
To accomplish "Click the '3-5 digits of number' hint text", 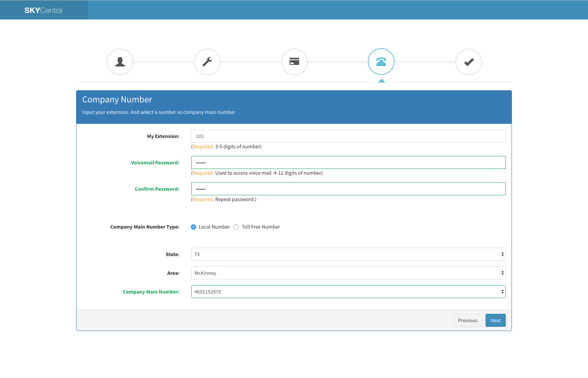I will pos(237,147).
